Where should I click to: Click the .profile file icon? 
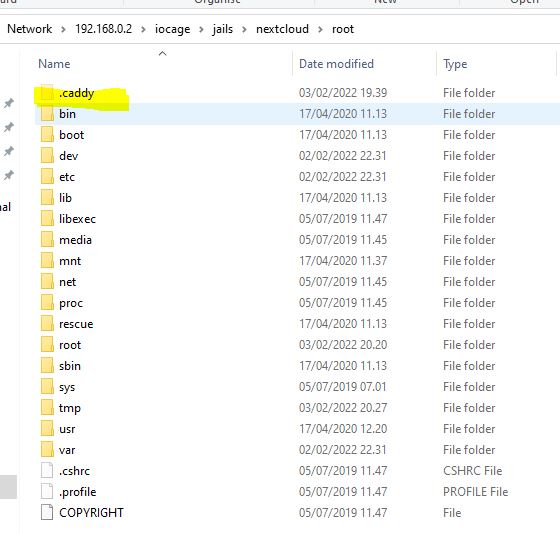click(47, 492)
